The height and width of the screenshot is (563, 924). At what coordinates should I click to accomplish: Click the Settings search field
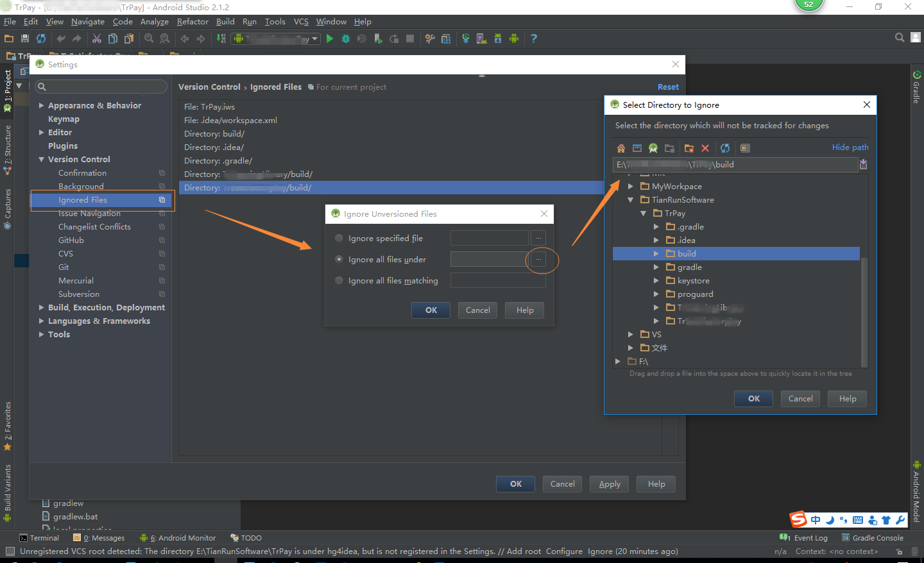coord(101,87)
